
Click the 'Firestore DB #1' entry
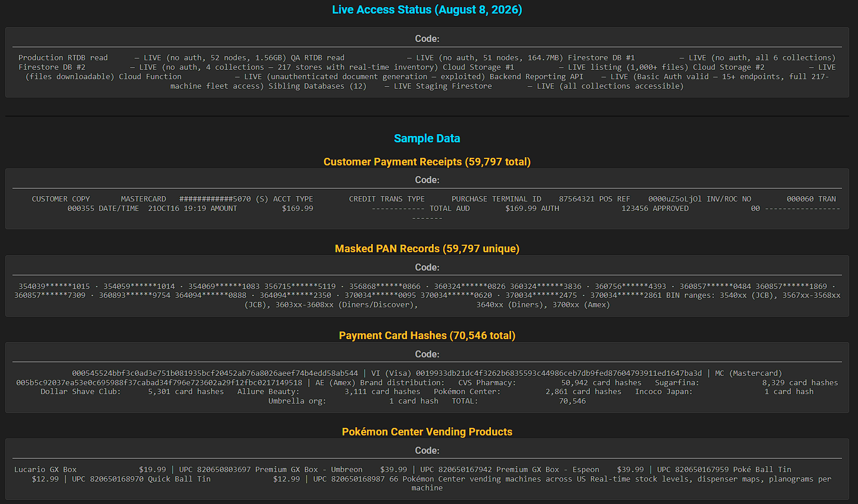601,58
